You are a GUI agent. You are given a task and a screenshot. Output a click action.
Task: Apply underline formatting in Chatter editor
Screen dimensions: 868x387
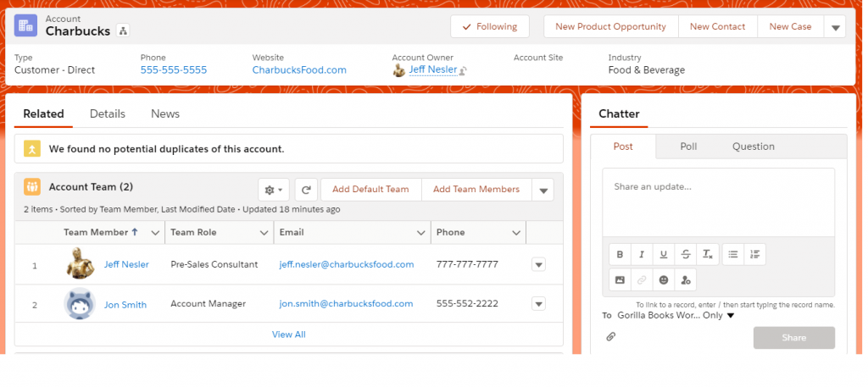(663, 254)
